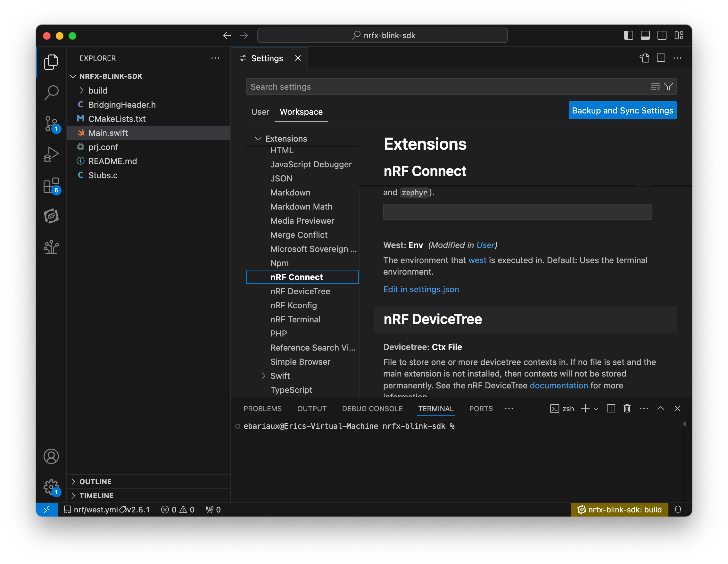
Task: Go back with the left arrow
Action: click(x=227, y=35)
